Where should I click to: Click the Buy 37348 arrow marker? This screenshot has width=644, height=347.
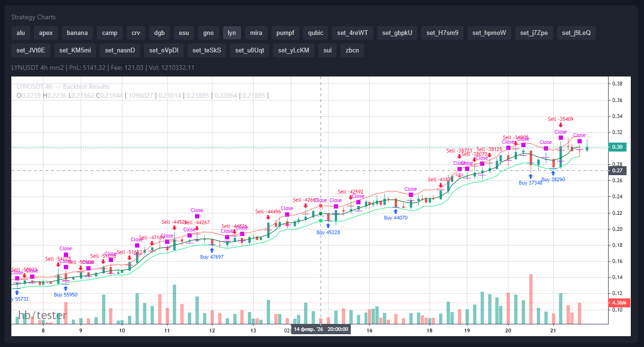tap(530, 176)
